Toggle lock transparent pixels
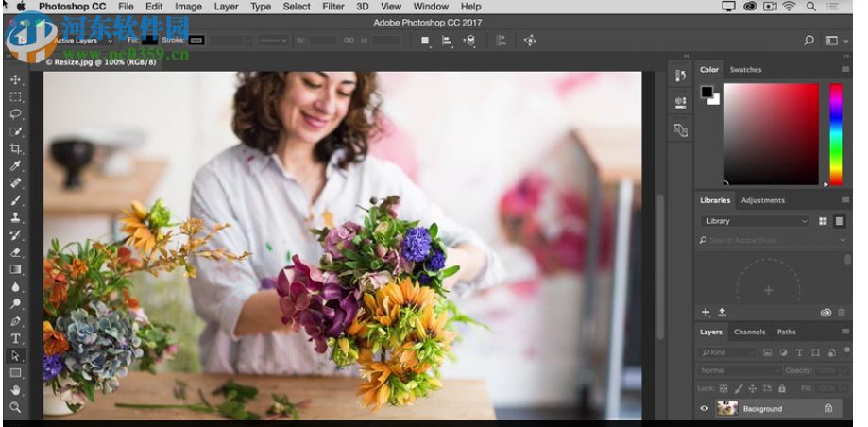868x427 pixels. point(723,389)
